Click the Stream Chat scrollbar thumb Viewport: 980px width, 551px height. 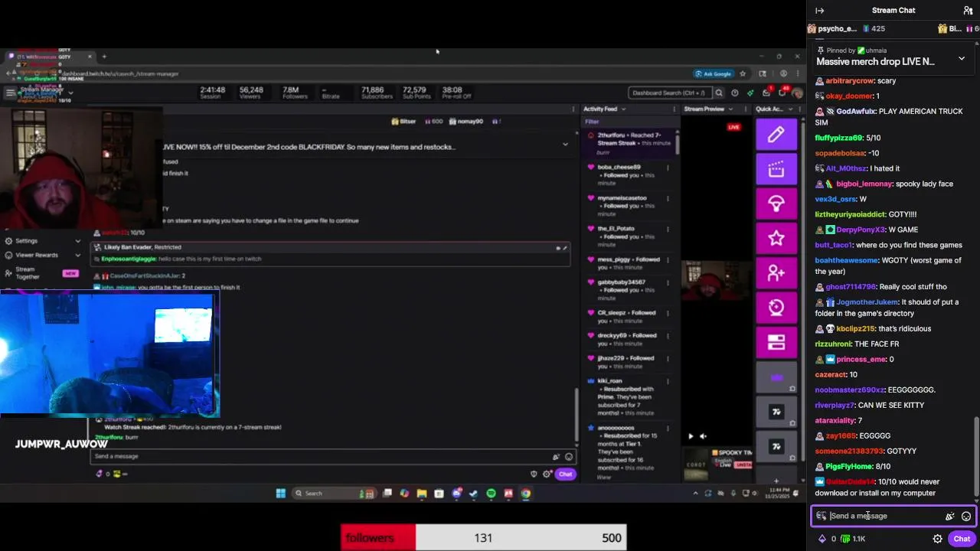coord(975,458)
